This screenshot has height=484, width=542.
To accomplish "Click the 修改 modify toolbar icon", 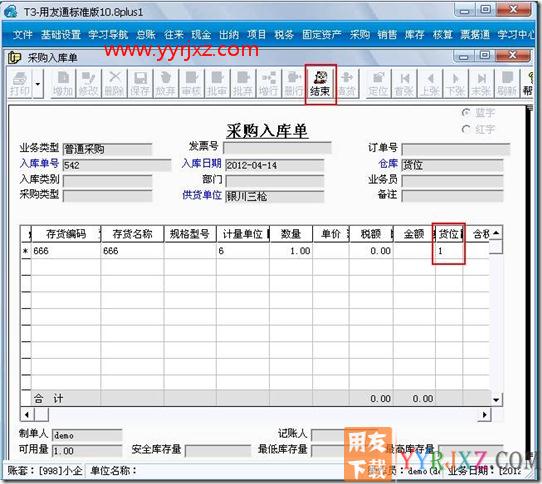I will point(88,84).
